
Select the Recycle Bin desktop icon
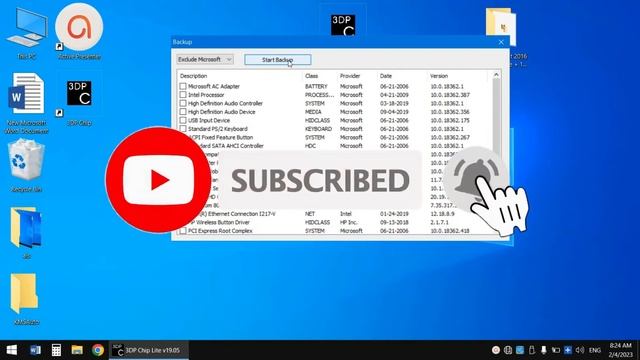[27, 165]
